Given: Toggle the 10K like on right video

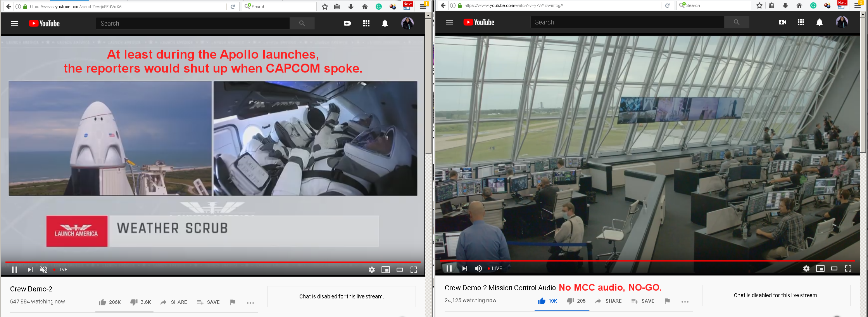Looking at the screenshot, I should tap(547, 301).
